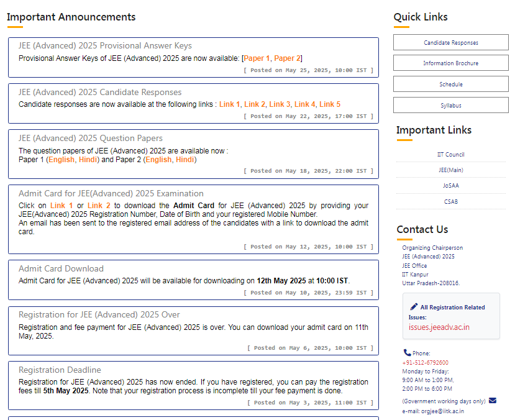515x420 pixels.
Task: Open the CSAB link
Action: (450, 202)
